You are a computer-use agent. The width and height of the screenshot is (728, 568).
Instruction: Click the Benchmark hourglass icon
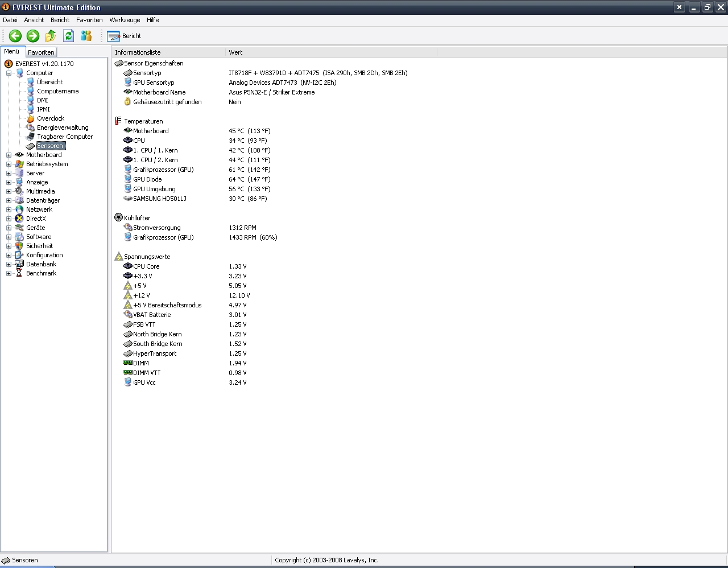pos(19,273)
